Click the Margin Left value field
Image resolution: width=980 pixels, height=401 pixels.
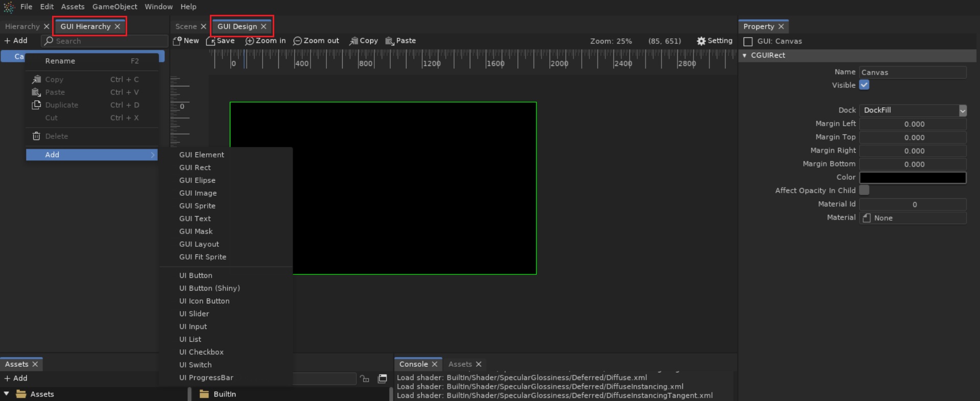[x=913, y=124]
